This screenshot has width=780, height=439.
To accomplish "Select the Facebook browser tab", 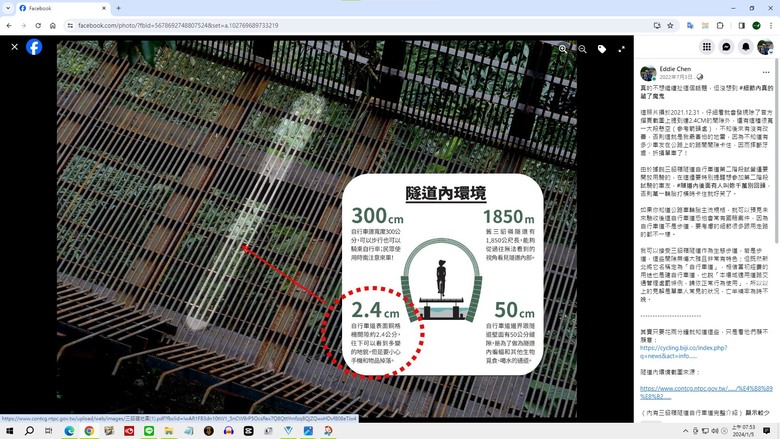I will coord(63,8).
